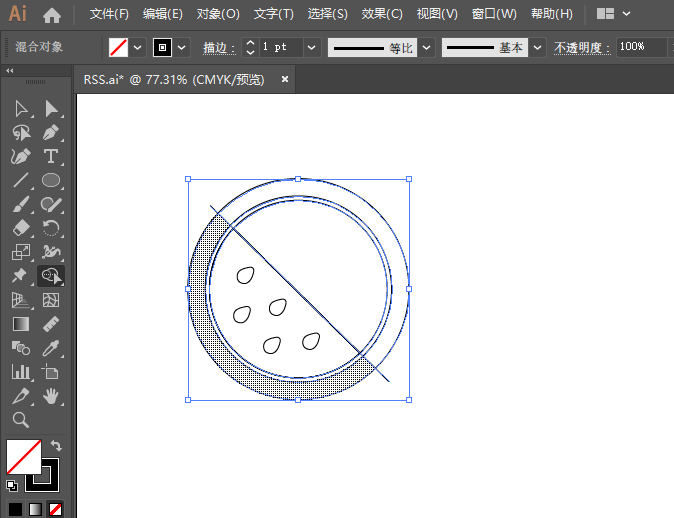The image size is (674, 518).
Task: Swap fill and stroke colors
Action: tap(56, 445)
